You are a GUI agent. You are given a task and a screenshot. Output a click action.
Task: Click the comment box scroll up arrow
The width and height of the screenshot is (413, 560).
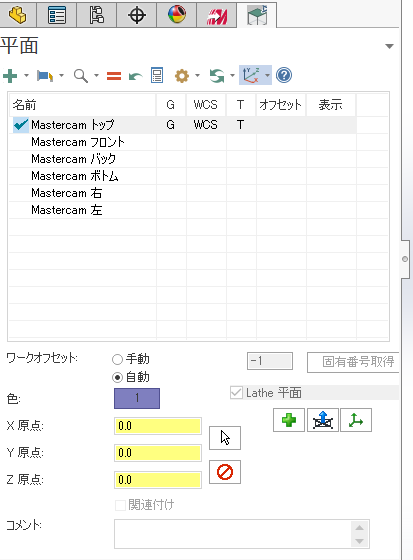[x=360, y=528]
